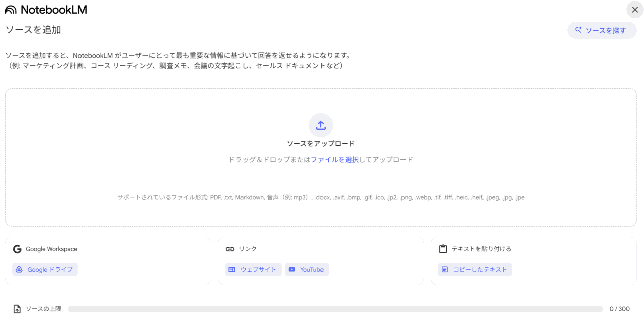Choose the コピーしたテキスト chip
Image resolution: width=644 pixels, height=318 pixels.
pyautogui.click(x=475, y=270)
